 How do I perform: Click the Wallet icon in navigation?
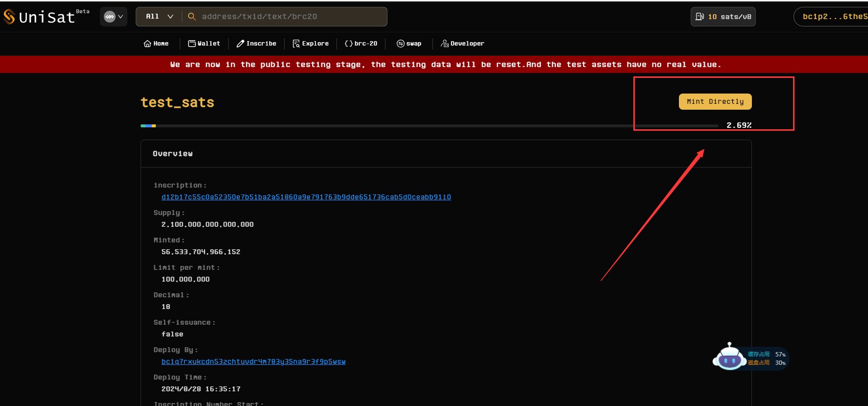(x=192, y=44)
